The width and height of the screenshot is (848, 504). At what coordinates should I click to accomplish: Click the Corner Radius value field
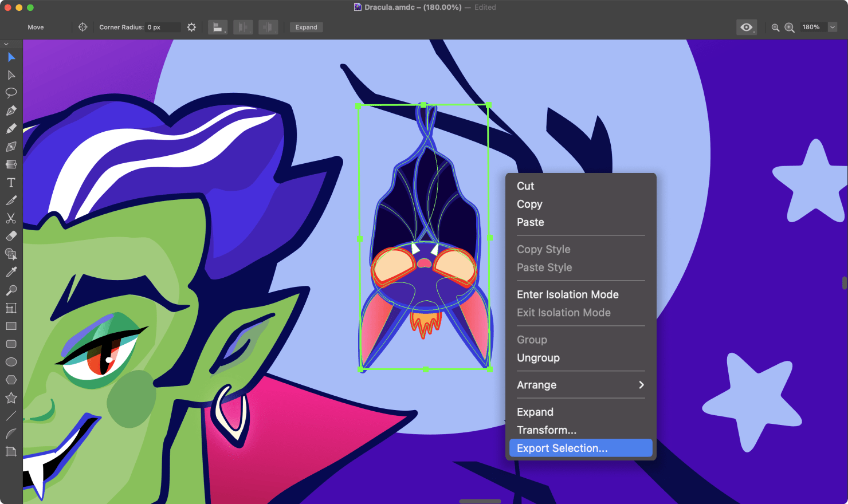coord(163,27)
